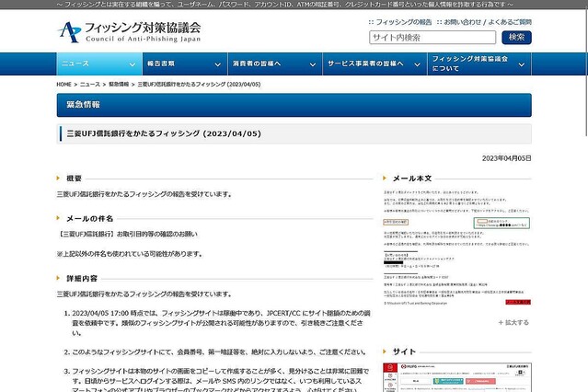
Task: Open the フィッシング対策協議会について menu
Action: 479,63
